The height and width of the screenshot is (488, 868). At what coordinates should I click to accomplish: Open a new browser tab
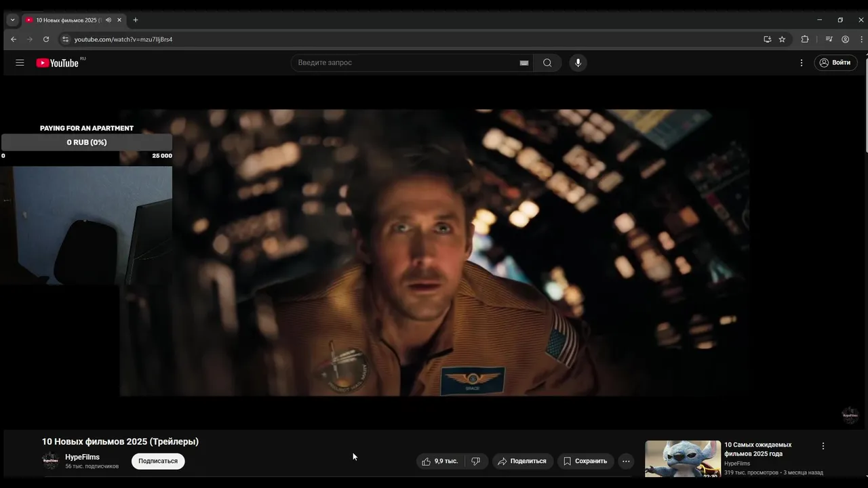tap(135, 20)
